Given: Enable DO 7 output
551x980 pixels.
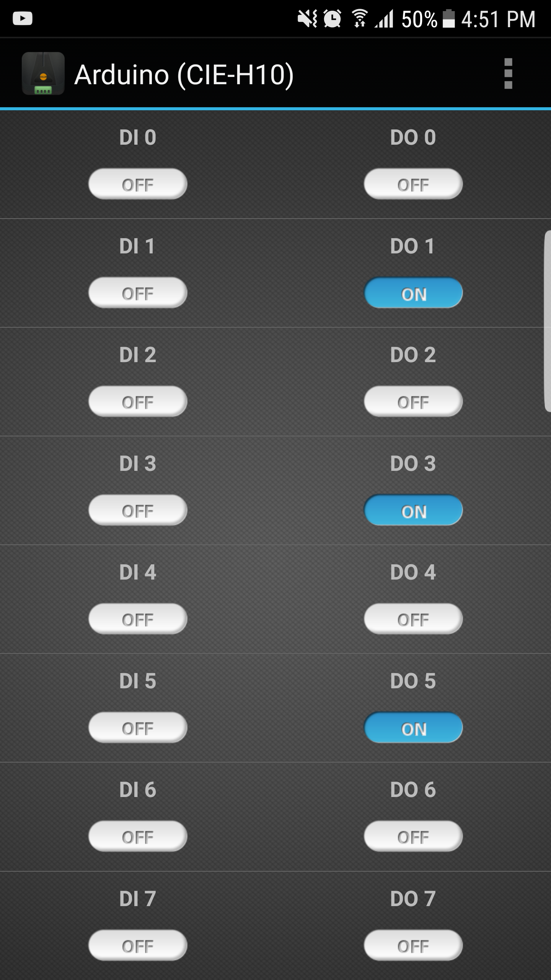Looking at the screenshot, I should [412, 945].
